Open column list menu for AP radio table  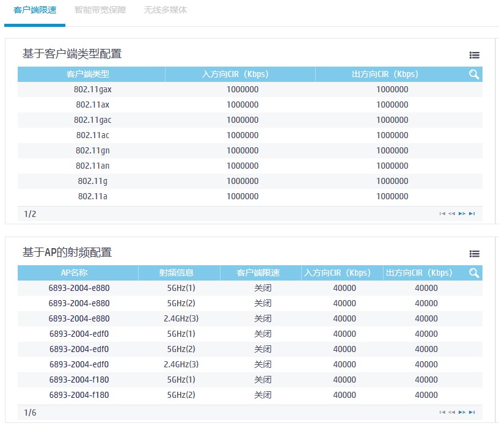point(474,254)
